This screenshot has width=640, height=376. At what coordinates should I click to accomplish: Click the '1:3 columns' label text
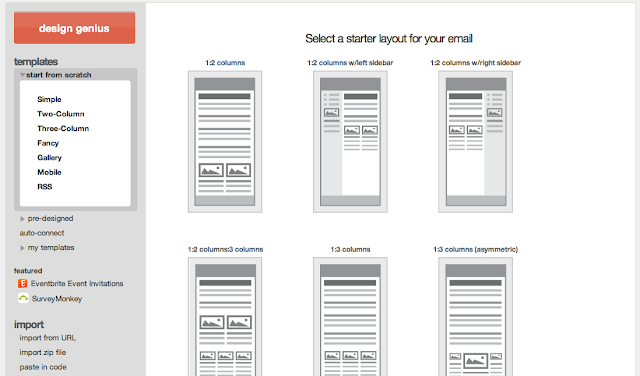(x=350, y=249)
